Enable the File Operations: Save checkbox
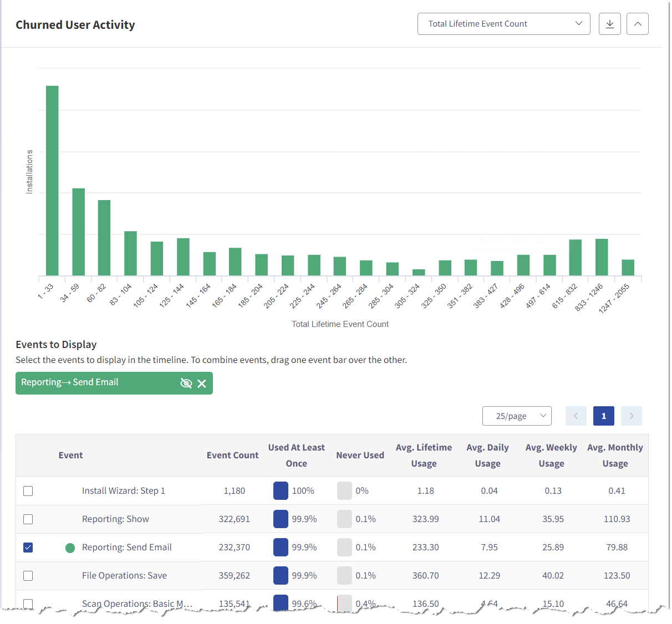The image size is (672, 624). point(28,576)
